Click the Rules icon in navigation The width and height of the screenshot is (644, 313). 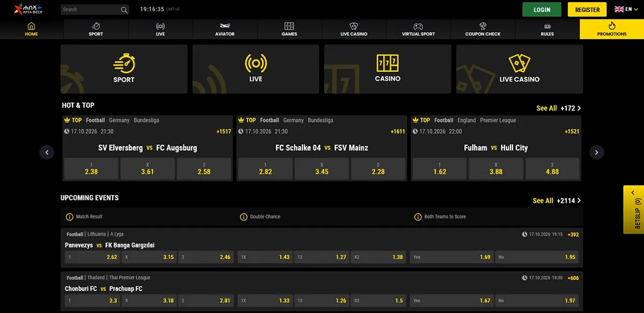[547, 26]
